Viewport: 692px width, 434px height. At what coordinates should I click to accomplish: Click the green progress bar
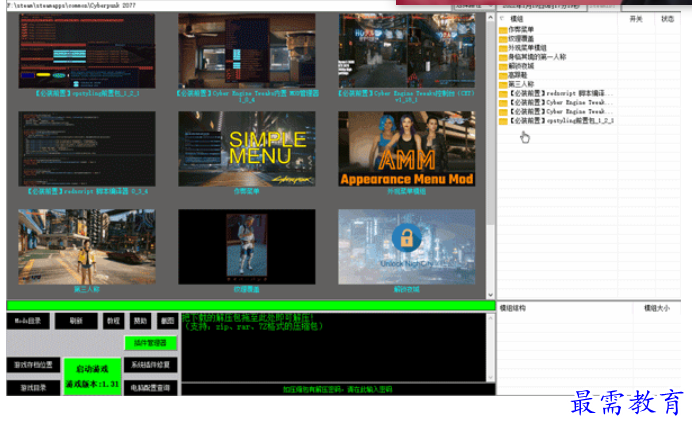[251, 306]
